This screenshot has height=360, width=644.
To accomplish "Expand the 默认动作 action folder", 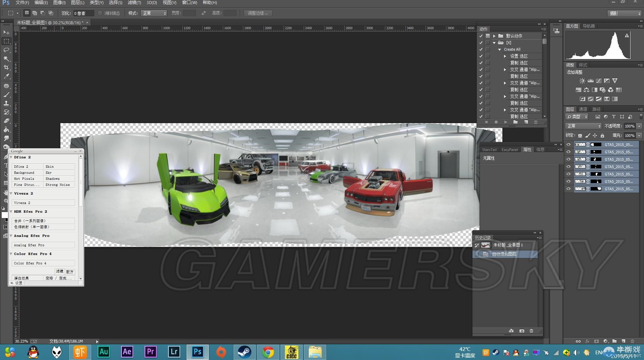I will tap(494, 36).
